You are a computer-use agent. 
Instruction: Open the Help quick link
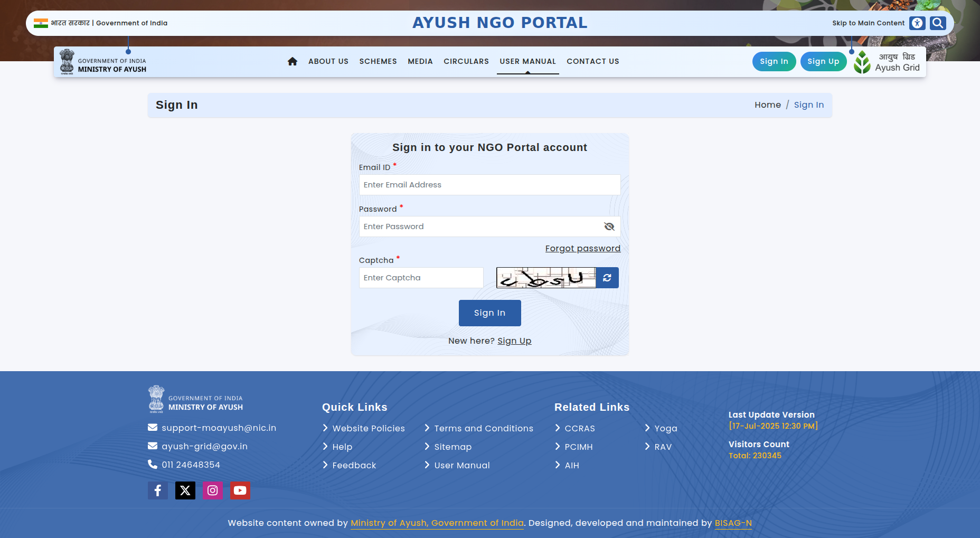click(342, 447)
